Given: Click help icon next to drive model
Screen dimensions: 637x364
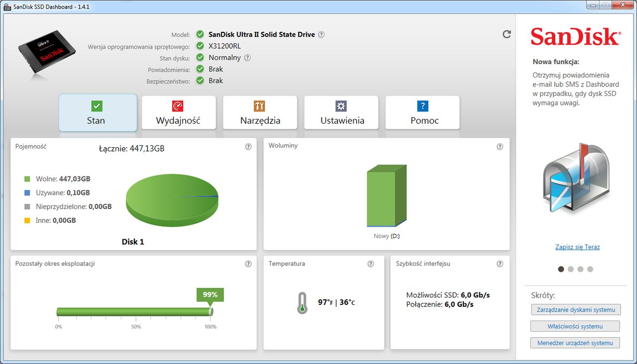Looking at the screenshot, I should tap(321, 35).
